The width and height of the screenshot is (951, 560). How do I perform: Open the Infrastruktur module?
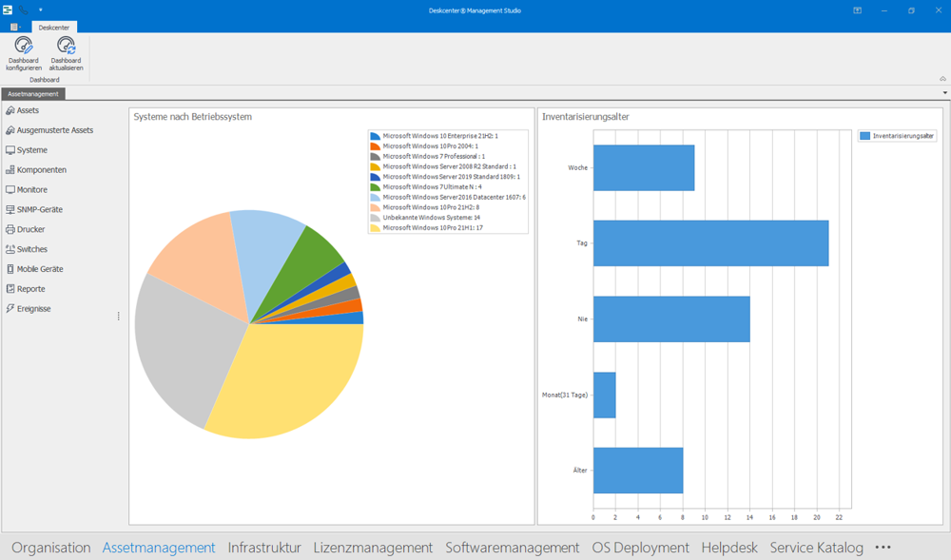264,548
